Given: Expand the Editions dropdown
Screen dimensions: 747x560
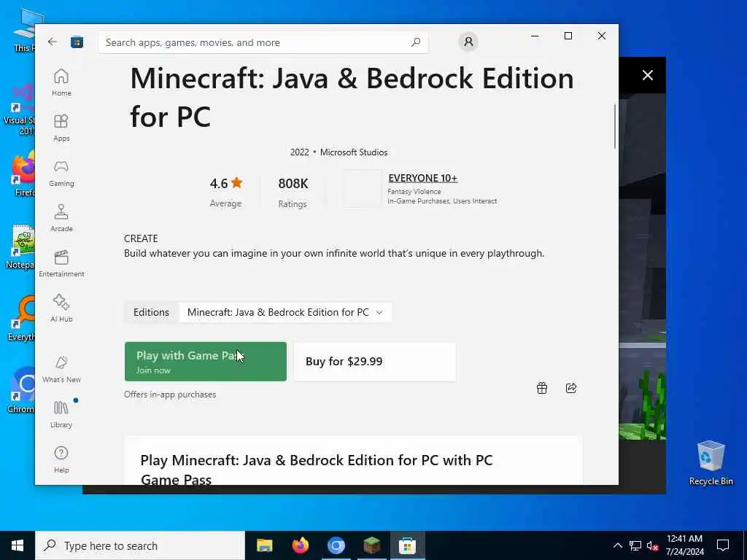Looking at the screenshot, I should tap(285, 312).
